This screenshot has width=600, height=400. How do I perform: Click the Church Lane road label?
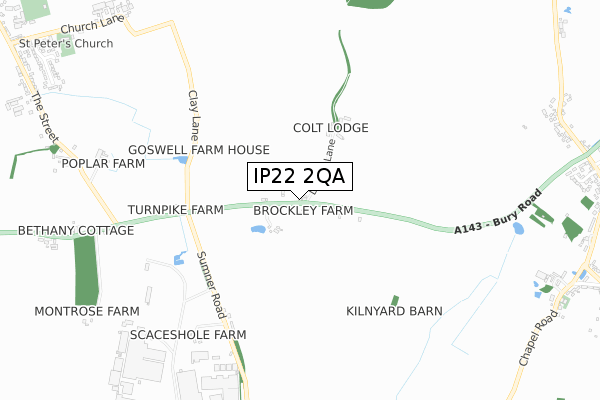tap(93, 24)
